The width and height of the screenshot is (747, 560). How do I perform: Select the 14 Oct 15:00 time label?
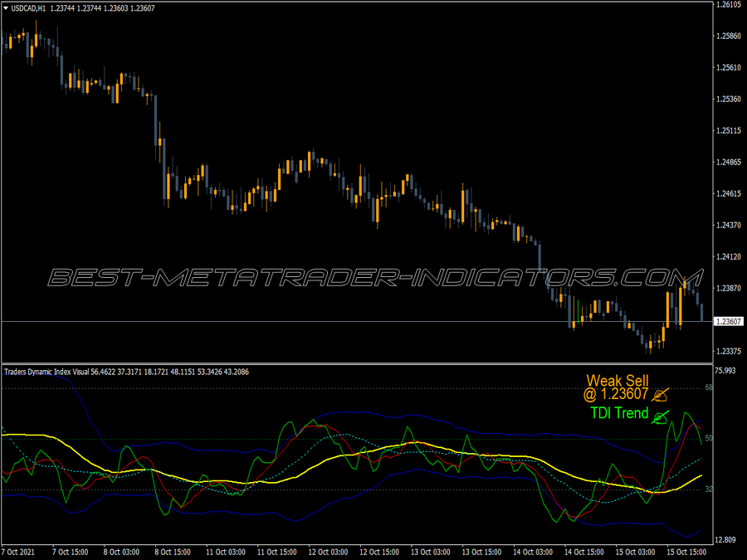(584, 552)
